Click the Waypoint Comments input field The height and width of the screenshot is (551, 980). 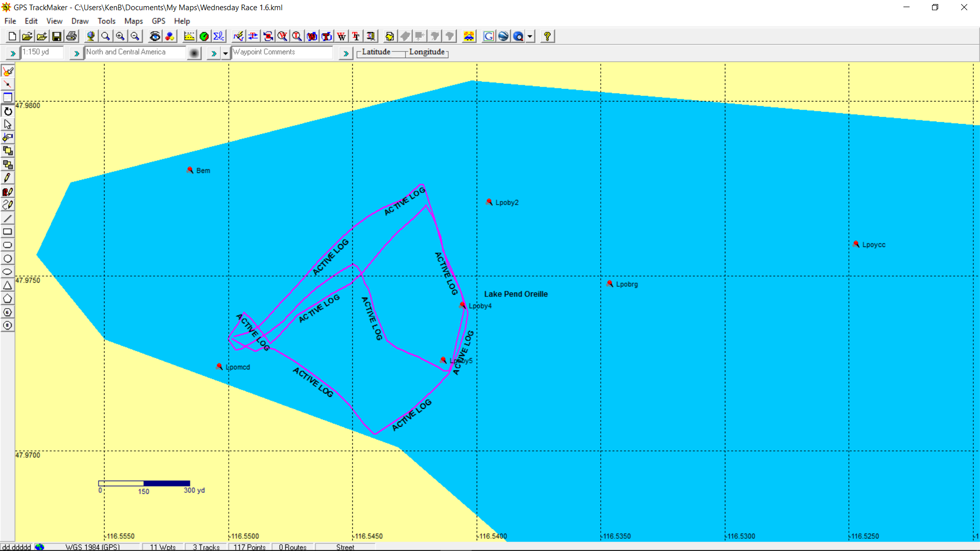point(282,52)
